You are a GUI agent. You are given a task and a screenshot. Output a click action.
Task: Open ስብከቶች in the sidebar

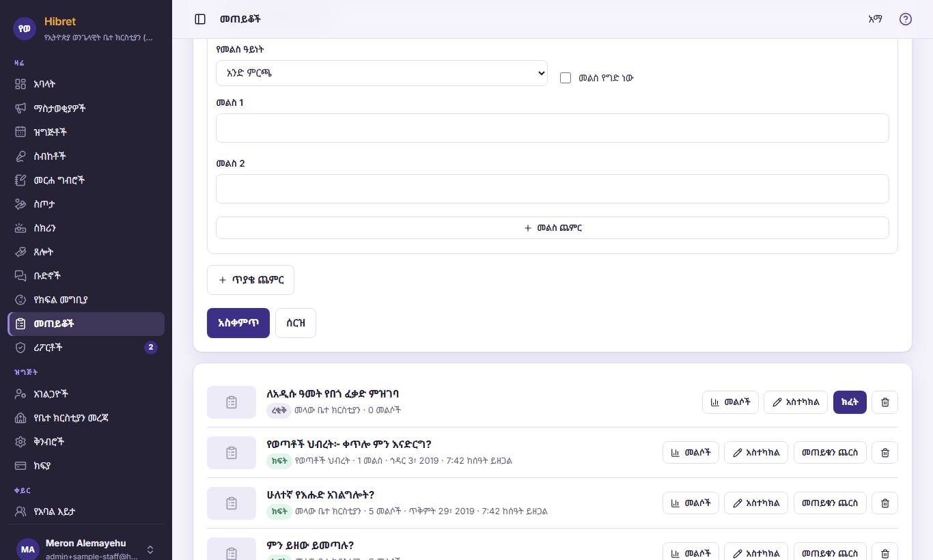tap(86, 156)
